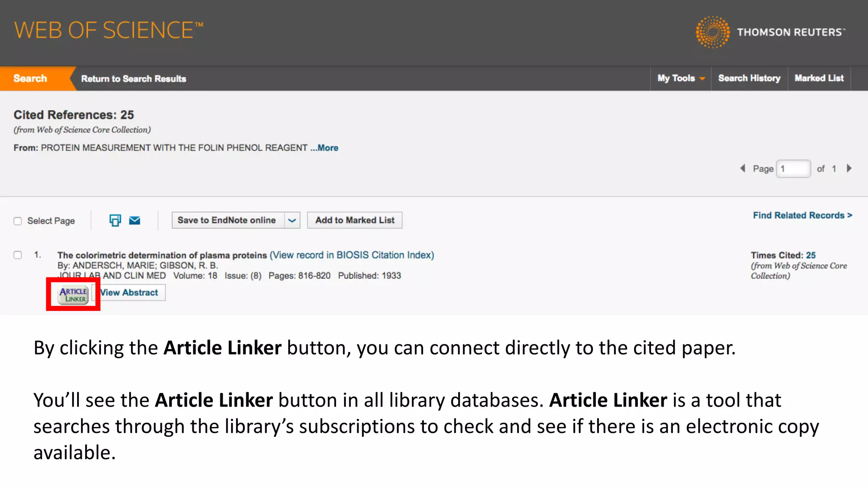Click the 'Published: 1933' text
Viewport: 868px width, 488px height.
370,276
